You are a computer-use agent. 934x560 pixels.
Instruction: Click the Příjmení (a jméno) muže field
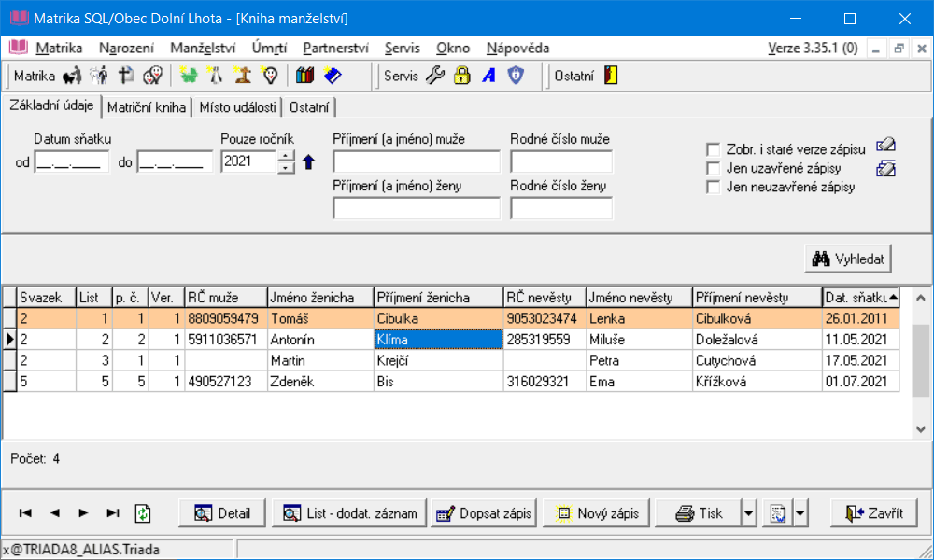tap(416, 162)
